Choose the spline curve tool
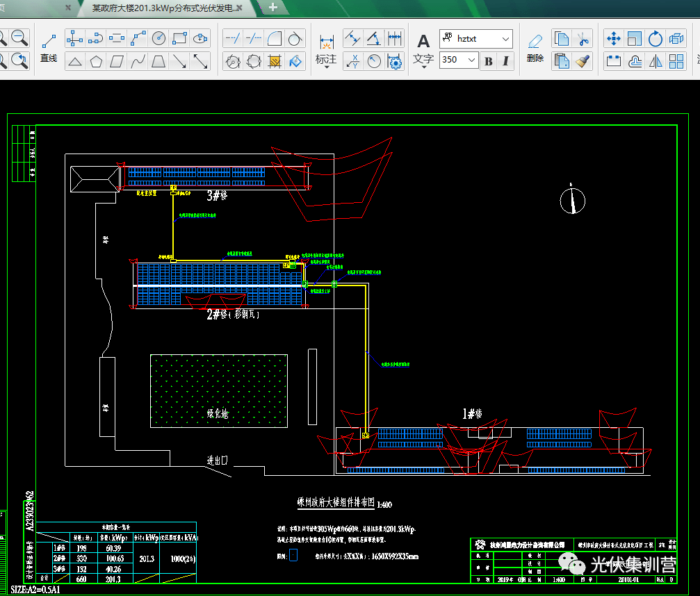This screenshot has height=596, width=700. pos(138,61)
